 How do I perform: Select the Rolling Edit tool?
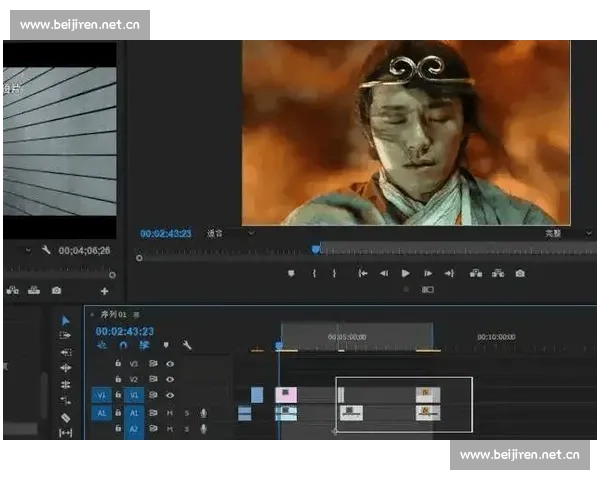[x=65, y=384]
